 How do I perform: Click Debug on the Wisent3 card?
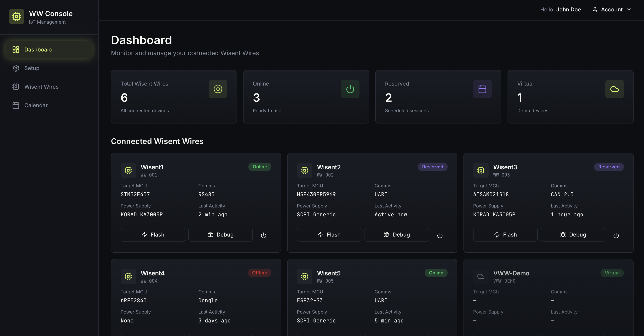tap(573, 235)
